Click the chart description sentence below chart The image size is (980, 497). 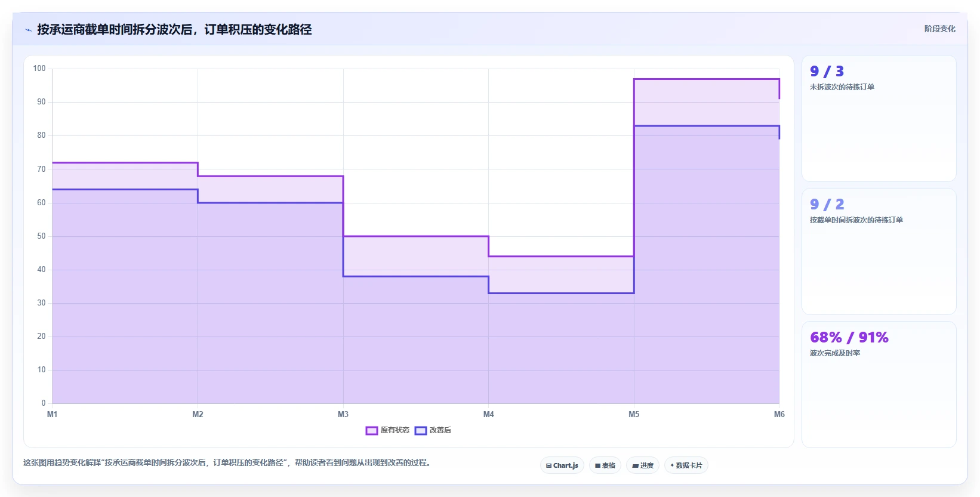pyautogui.click(x=227, y=462)
